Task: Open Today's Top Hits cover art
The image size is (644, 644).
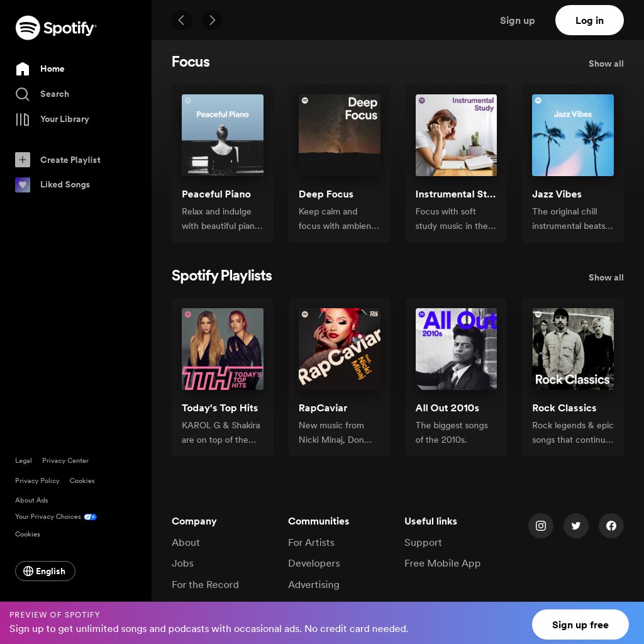Action: (223, 348)
